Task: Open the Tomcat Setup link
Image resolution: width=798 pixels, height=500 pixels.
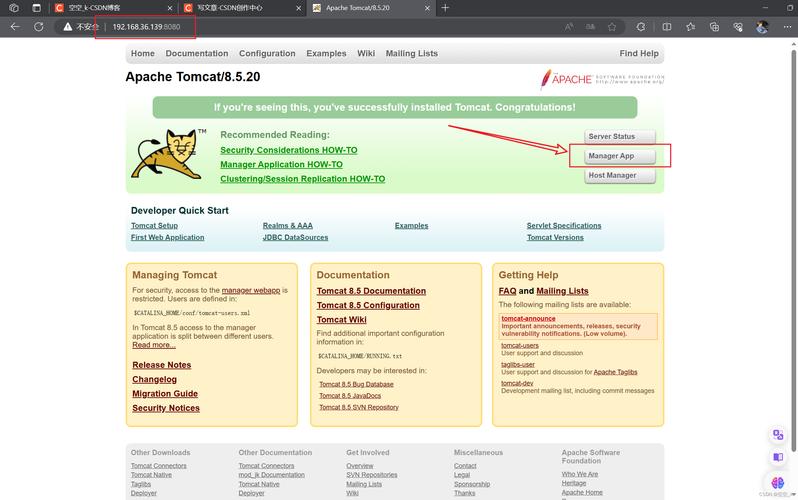Action: pyautogui.click(x=154, y=226)
